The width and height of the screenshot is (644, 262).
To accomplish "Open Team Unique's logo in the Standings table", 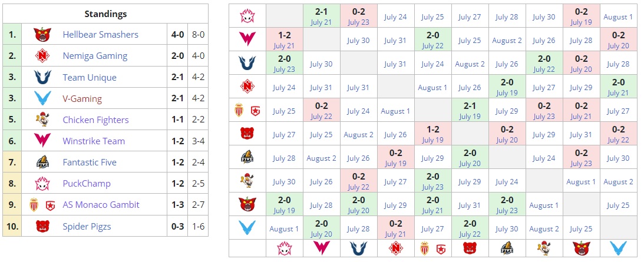I will point(41,77).
